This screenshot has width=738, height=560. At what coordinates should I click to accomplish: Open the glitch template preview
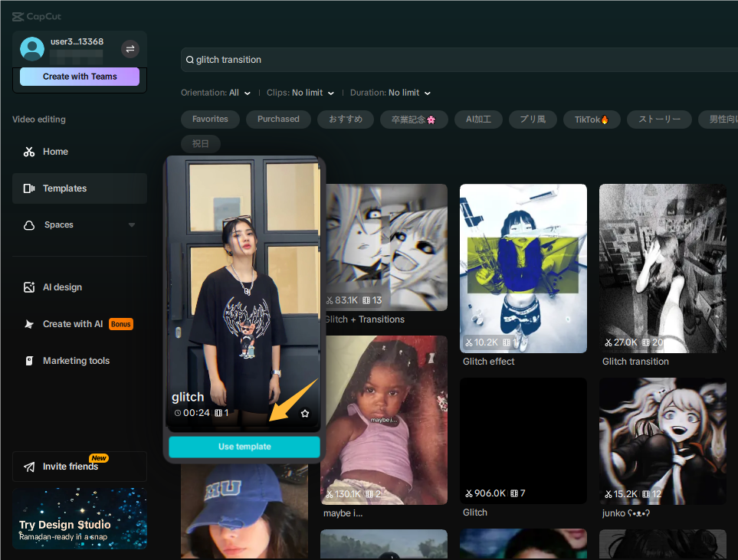click(x=244, y=295)
